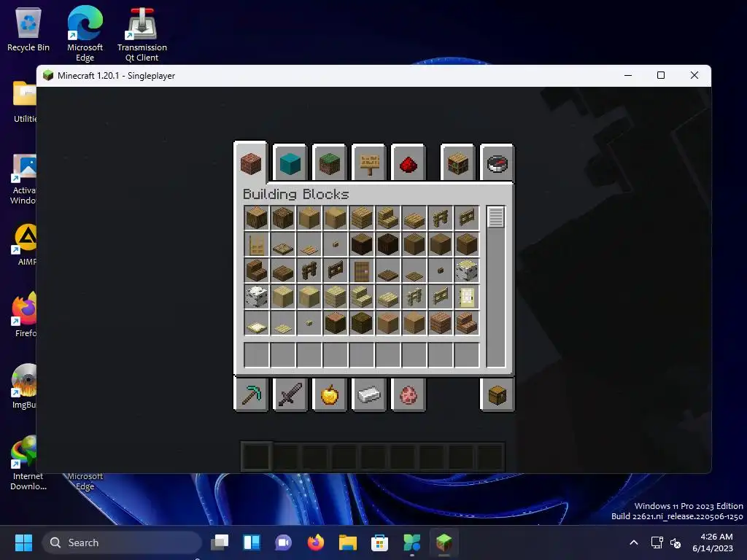Open Spawn Eggs tab

(x=409, y=394)
